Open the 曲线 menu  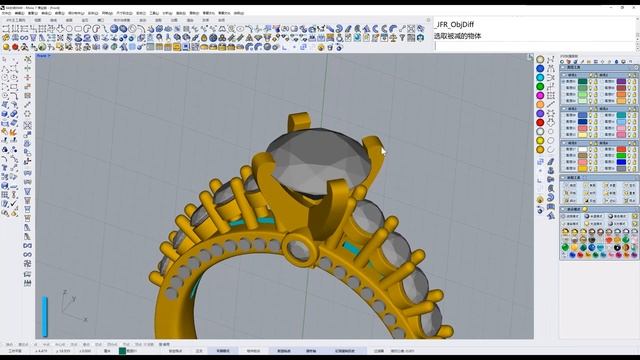(46, 13)
